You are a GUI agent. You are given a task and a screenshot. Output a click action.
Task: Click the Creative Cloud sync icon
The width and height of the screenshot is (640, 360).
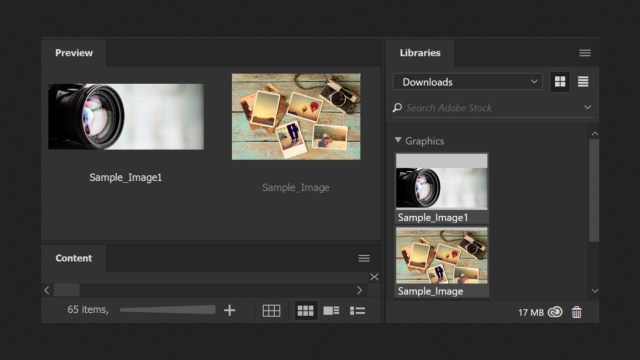coord(555,312)
